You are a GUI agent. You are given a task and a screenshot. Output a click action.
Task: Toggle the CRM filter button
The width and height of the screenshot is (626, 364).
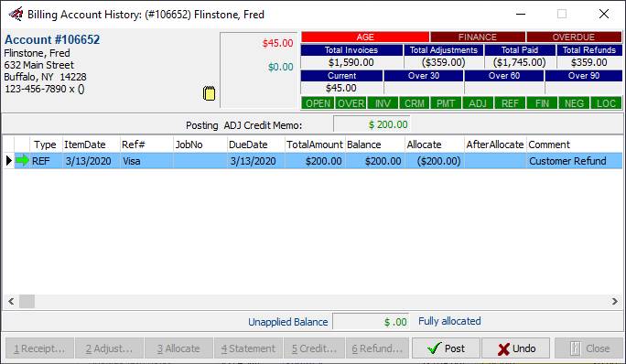click(x=414, y=103)
